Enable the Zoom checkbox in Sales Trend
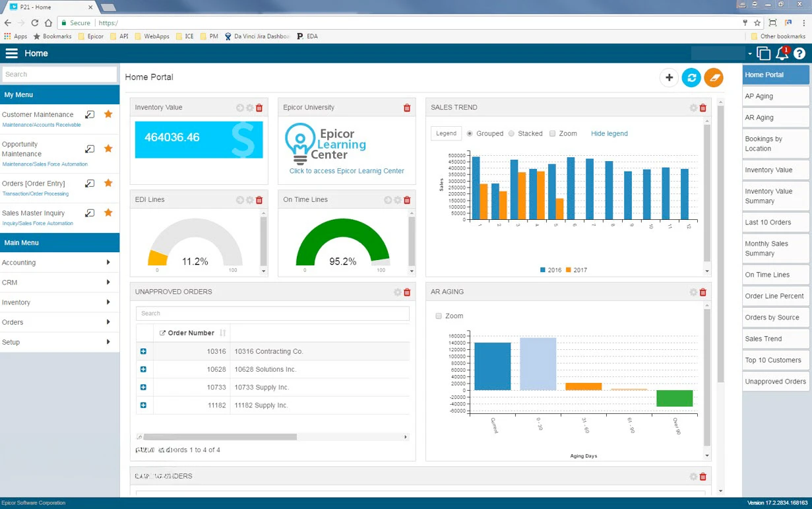The height and width of the screenshot is (509, 812). coord(553,133)
